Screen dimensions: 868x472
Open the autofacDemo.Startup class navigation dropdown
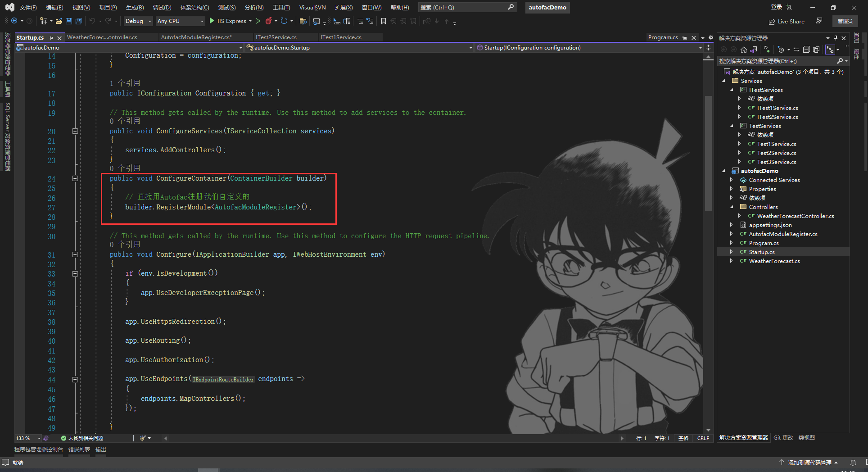(360, 47)
